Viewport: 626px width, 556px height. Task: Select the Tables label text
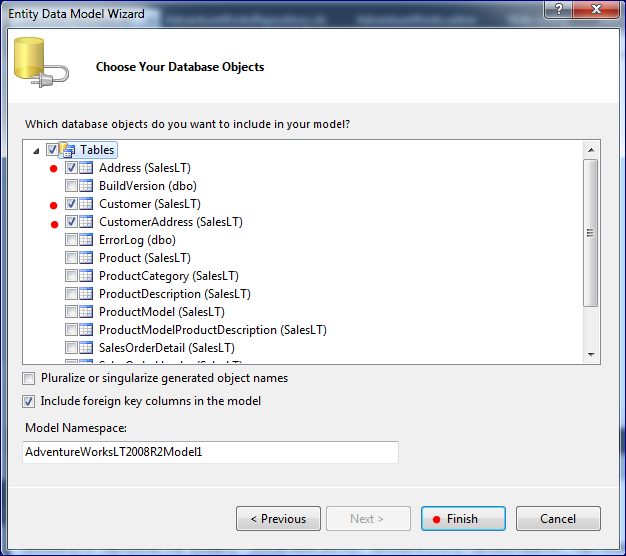[97, 150]
